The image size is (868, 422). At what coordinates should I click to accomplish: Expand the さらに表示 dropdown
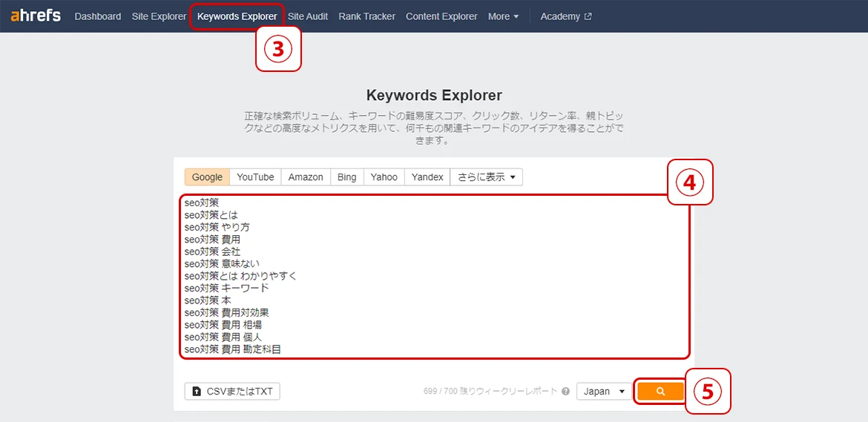click(x=486, y=177)
